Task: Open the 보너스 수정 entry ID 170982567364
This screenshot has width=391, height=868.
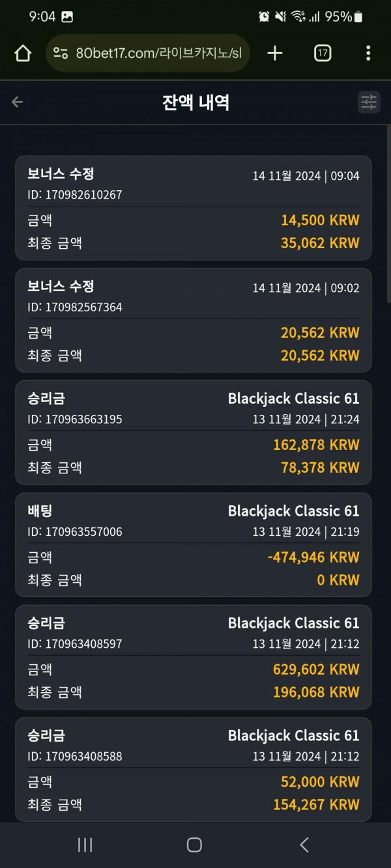Action: pyautogui.click(x=194, y=320)
